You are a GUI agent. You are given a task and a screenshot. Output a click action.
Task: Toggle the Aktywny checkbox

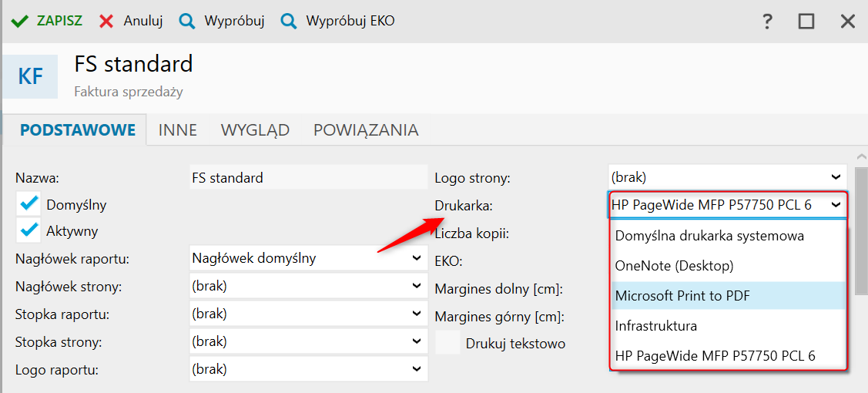coord(29,230)
